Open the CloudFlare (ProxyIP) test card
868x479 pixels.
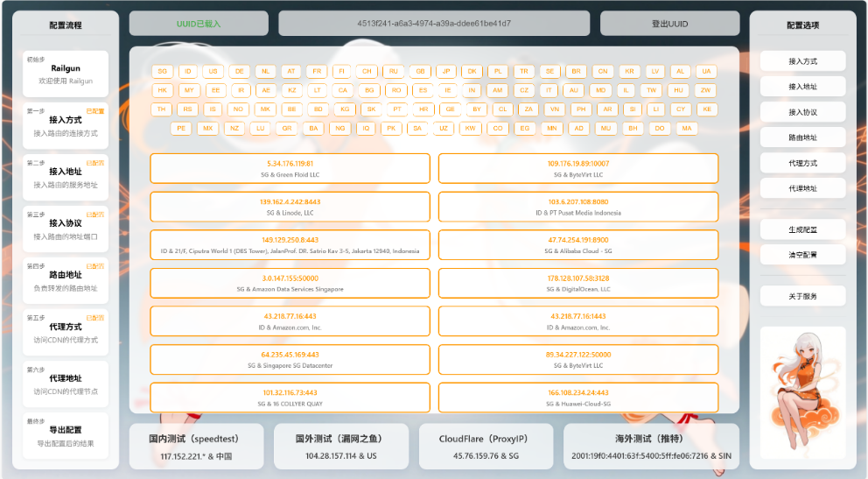click(x=486, y=447)
